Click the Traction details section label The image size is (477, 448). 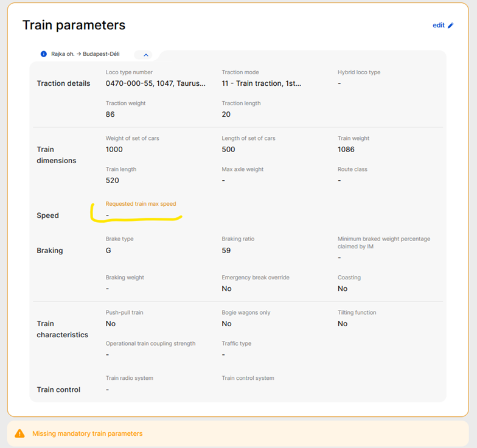(63, 83)
